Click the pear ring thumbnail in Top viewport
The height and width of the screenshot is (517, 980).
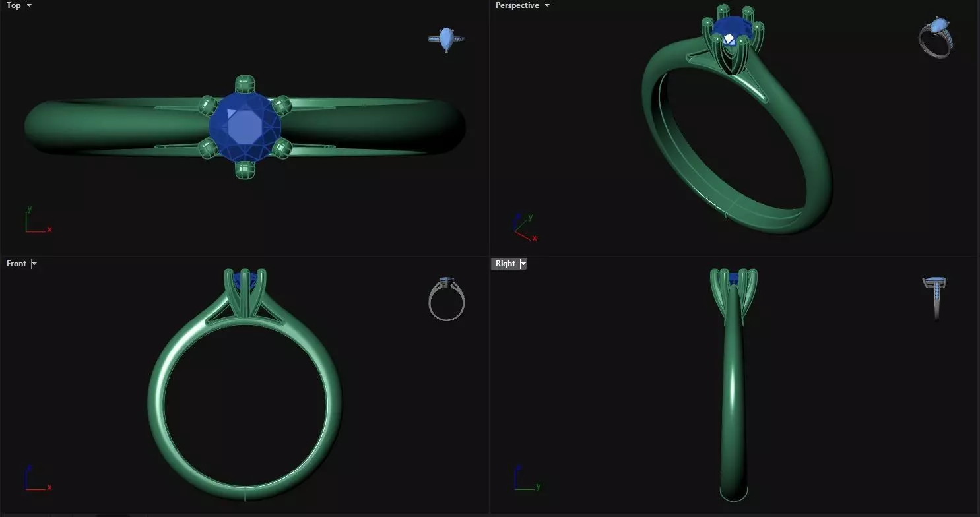tap(447, 39)
